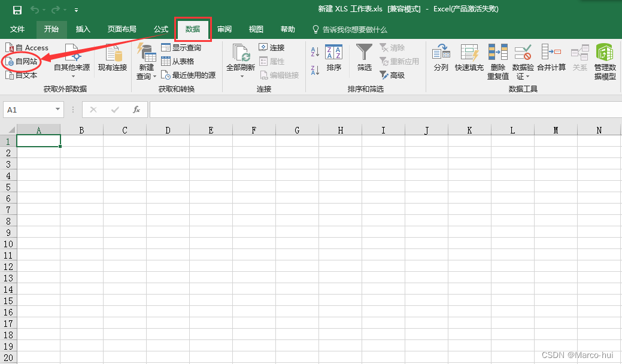
Task: Click the fx insert function button
Action: [136, 110]
